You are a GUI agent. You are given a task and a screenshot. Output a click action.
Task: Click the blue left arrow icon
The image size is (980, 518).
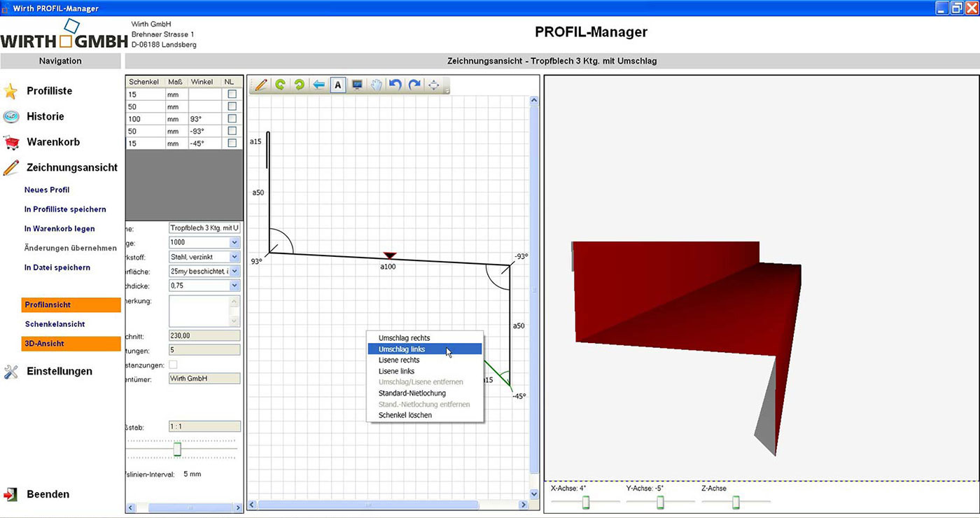318,85
